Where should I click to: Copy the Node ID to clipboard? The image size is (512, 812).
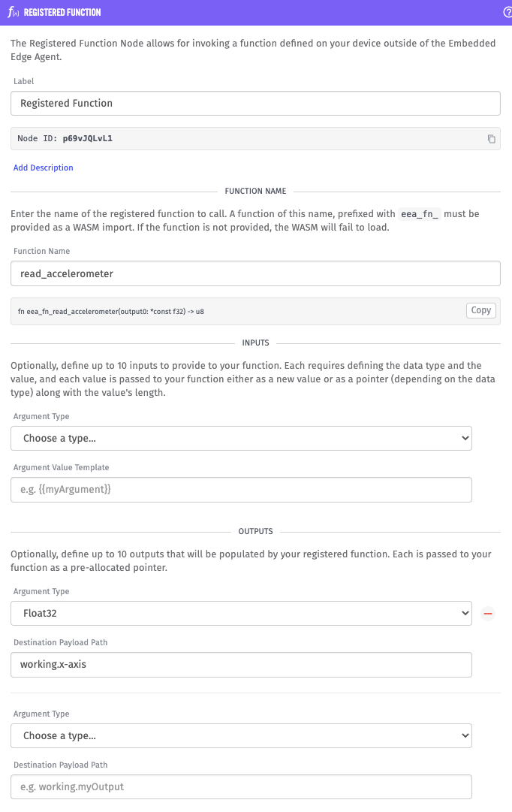pyautogui.click(x=491, y=139)
